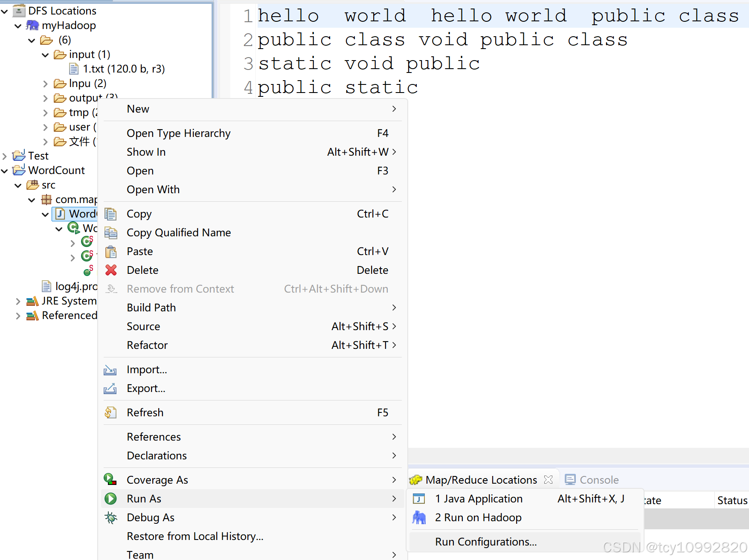
Task: Select 2 Run on Hadoop option
Action: click(478, 517)
